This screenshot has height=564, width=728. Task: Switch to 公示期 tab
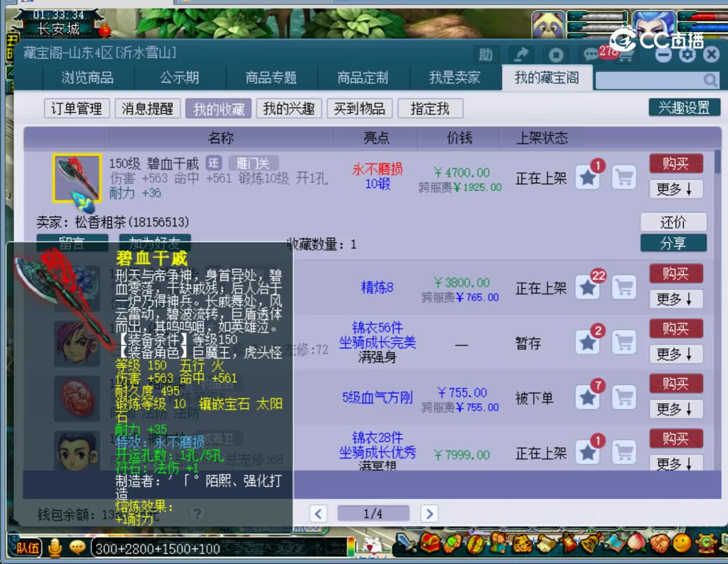pyautogui.click(x=180, y=78)
